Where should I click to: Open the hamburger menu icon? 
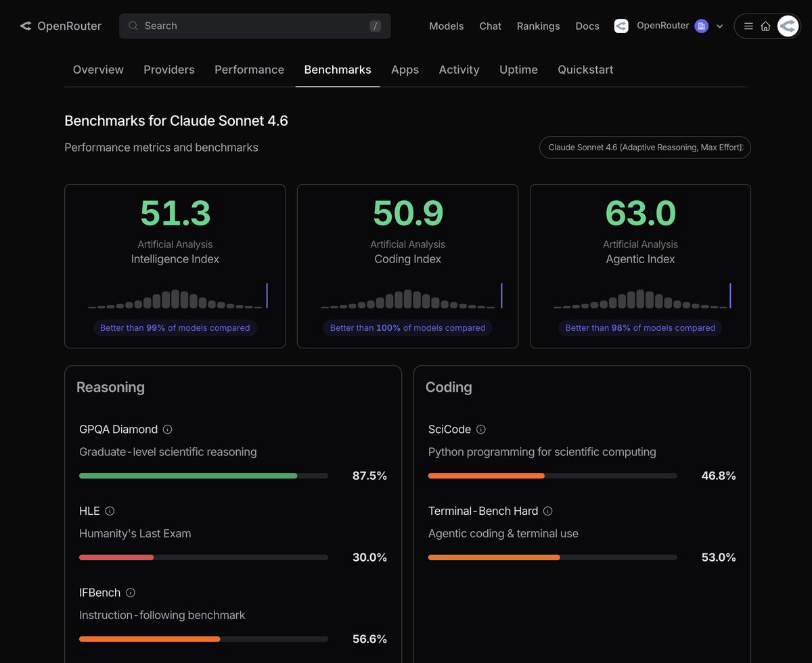[x=748, y=26]
